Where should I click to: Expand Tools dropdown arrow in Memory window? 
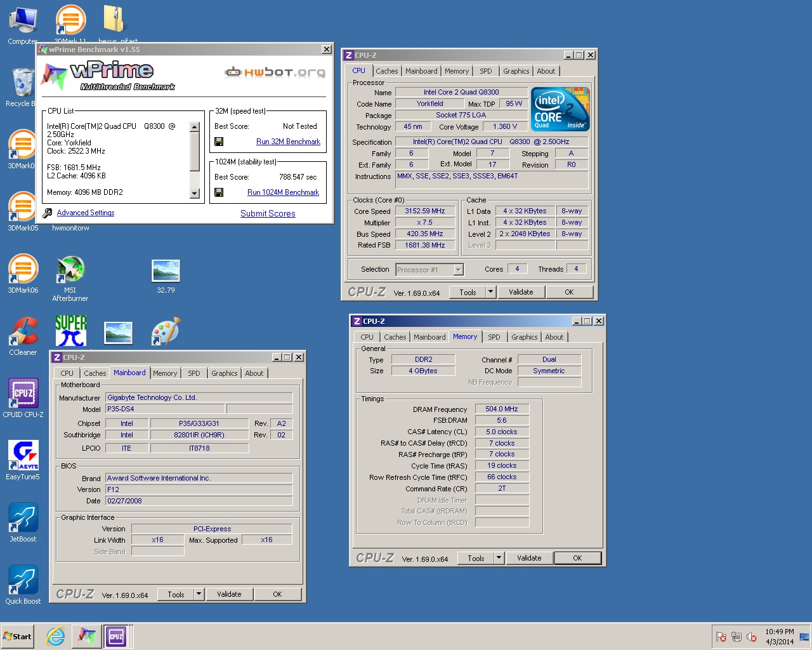[499, 558]
